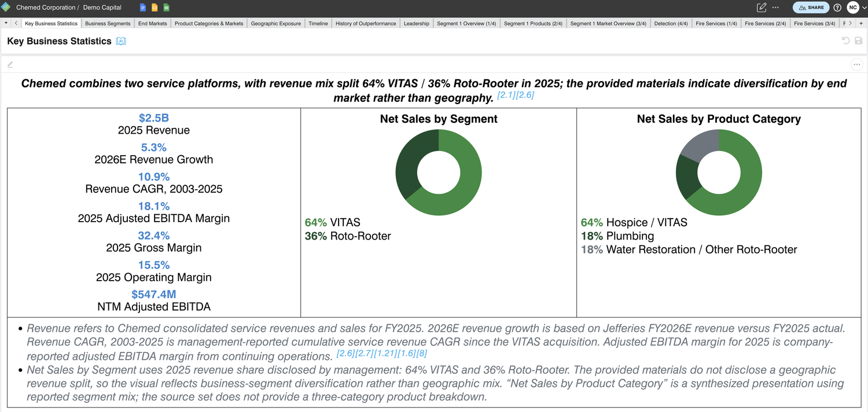This screenshot has height=412, width=868.
Task: Open the Product Categories & Markets tab
Action: click(209, 24)
